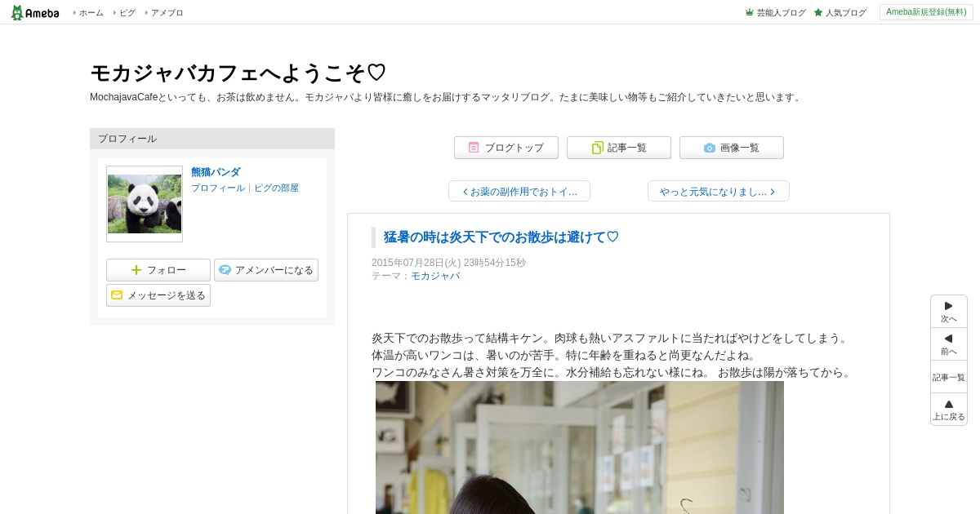Click the プロフィール sidebar header

pos(212,139)
